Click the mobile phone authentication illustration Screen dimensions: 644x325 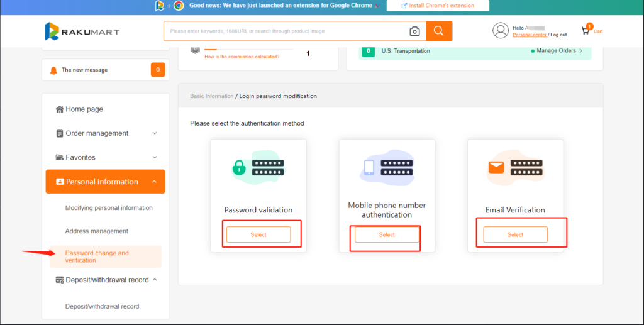click(x=369, y=167)
